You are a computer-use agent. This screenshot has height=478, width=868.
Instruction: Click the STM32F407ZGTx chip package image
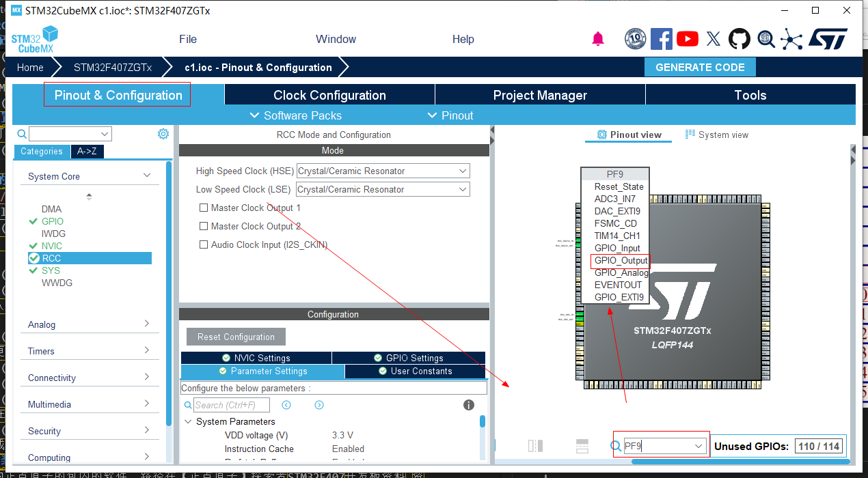click(672, 292)
